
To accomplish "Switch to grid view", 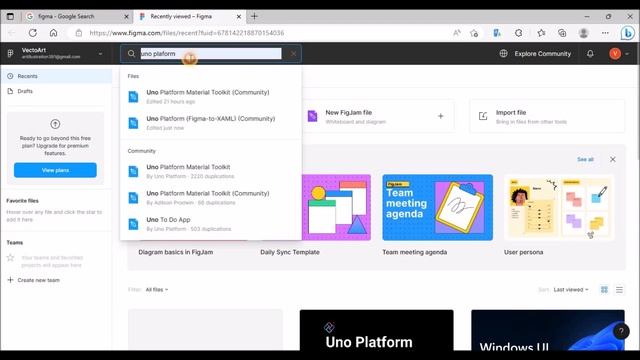I will point(604,289).
